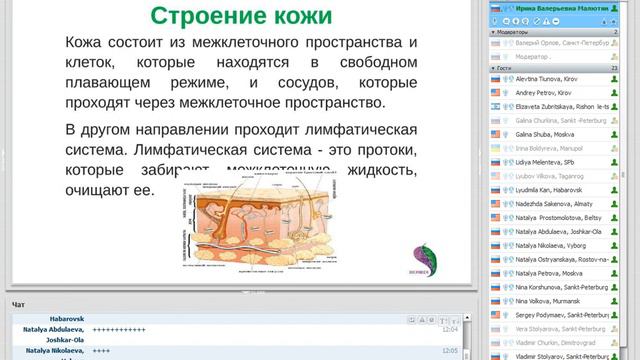Image resolution: width=640 pixels, height=360 pixels.
Task: Select the Модератор participant row
Action: click(x=554, y=57)
